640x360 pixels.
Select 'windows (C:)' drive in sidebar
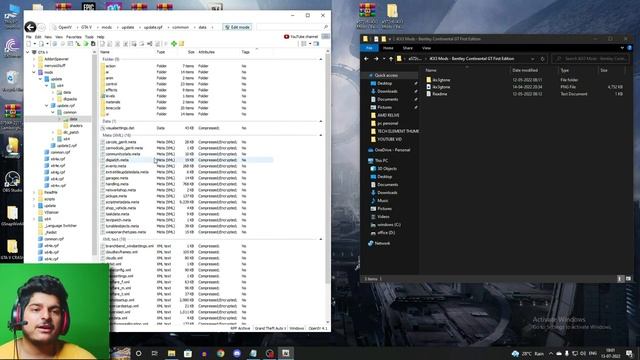coord(385,225)
